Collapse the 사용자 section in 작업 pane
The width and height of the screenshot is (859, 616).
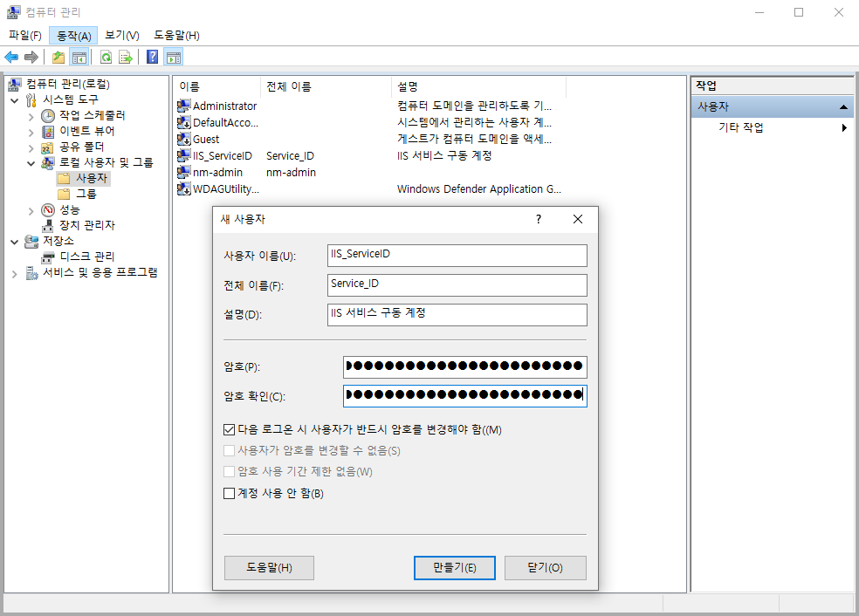pos(843,107)
